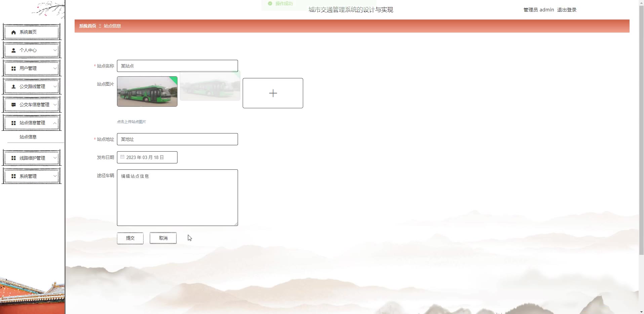Submit form with 提交 button

pos(130,238)
